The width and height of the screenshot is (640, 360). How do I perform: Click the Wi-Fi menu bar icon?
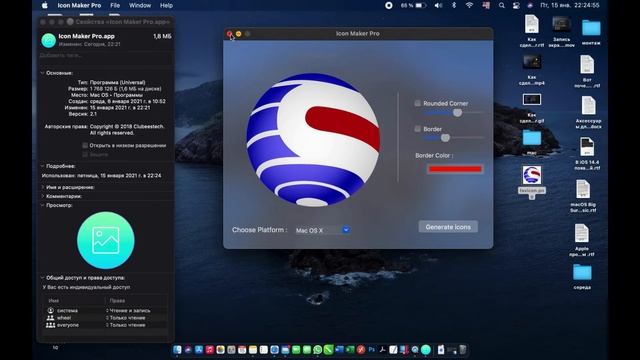coord(469,5)
